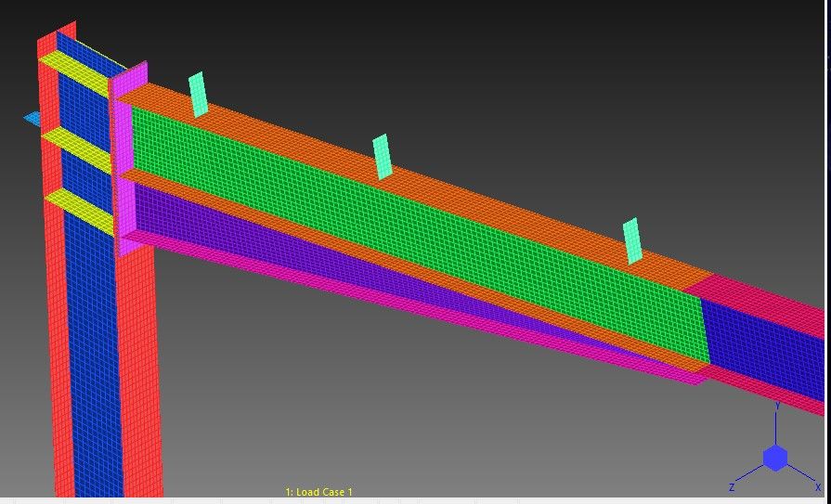Pick the vertical violet end plate at the column

coord(127,159)
